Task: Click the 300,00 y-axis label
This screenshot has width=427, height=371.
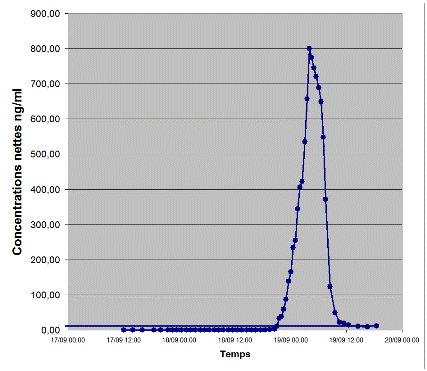Action: (x=45, y=225)
